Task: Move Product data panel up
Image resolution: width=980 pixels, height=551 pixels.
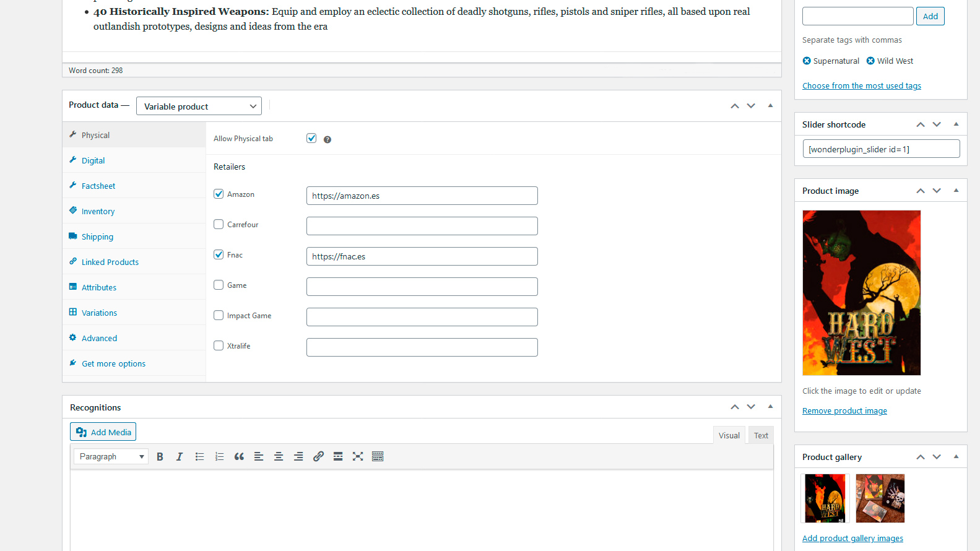Action: [735, 106]
